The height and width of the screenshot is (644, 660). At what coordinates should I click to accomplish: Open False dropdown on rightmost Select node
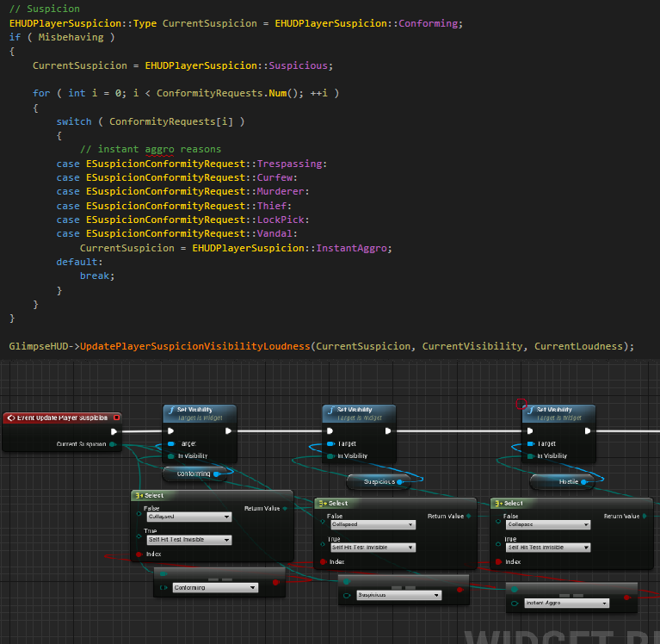coord(548,525)
